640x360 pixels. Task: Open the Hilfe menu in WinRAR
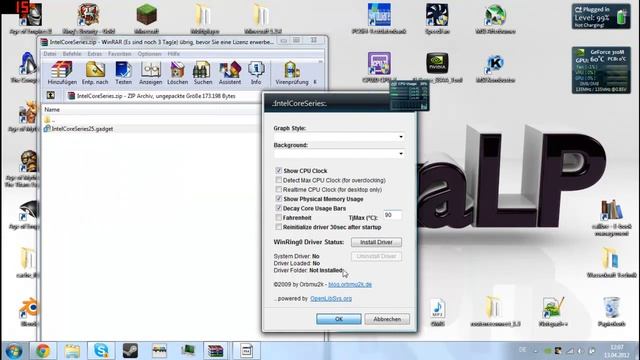coord(173,53)
